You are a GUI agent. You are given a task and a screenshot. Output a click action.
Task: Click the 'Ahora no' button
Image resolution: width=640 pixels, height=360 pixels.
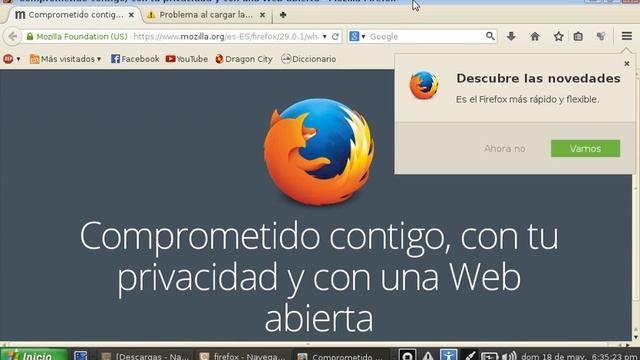(504, 149)
